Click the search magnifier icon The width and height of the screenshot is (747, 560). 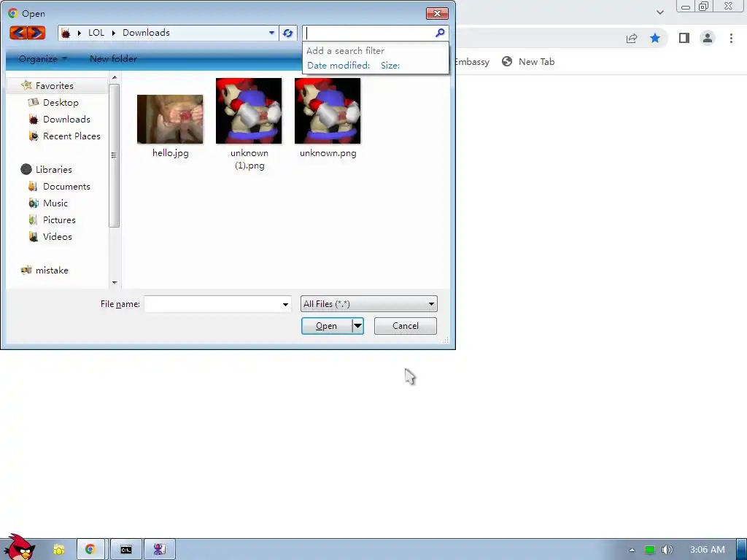(x=440, y=32)
